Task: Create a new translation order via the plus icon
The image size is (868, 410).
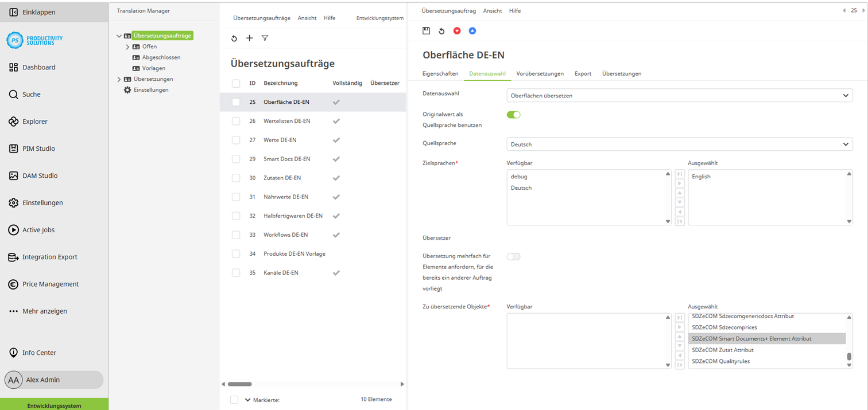Action: point(249,38)
